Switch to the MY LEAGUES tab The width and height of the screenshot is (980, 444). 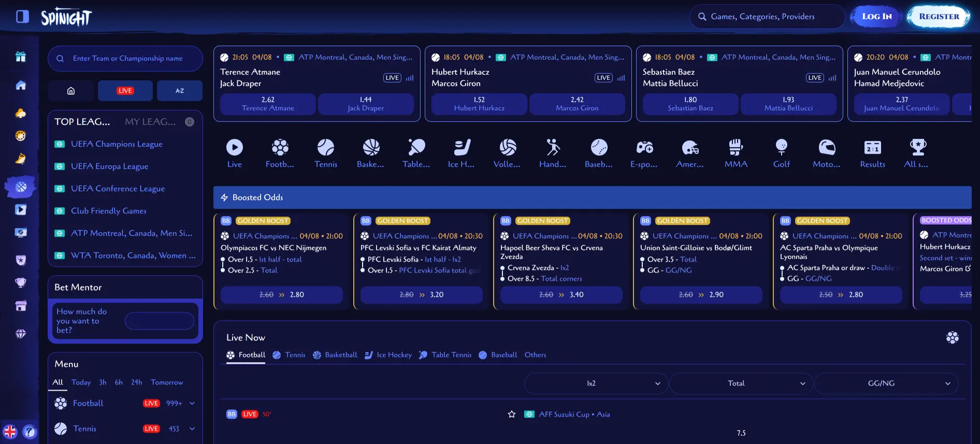[150, 122]
